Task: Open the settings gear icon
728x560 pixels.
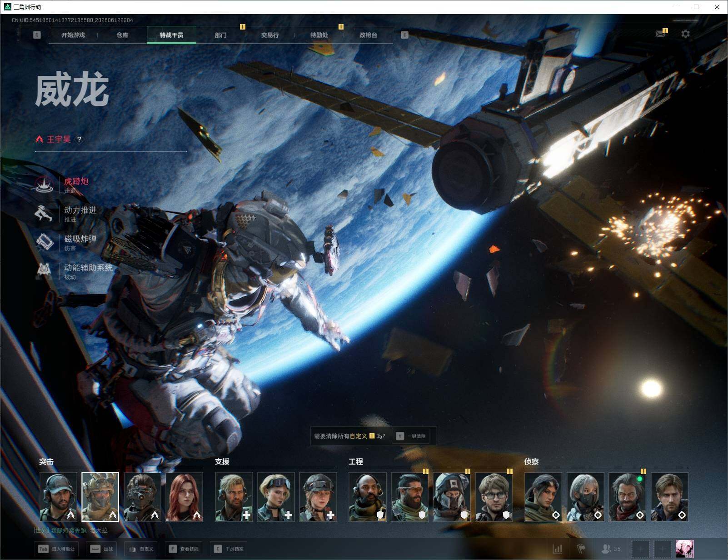Action: click(685, 34)
